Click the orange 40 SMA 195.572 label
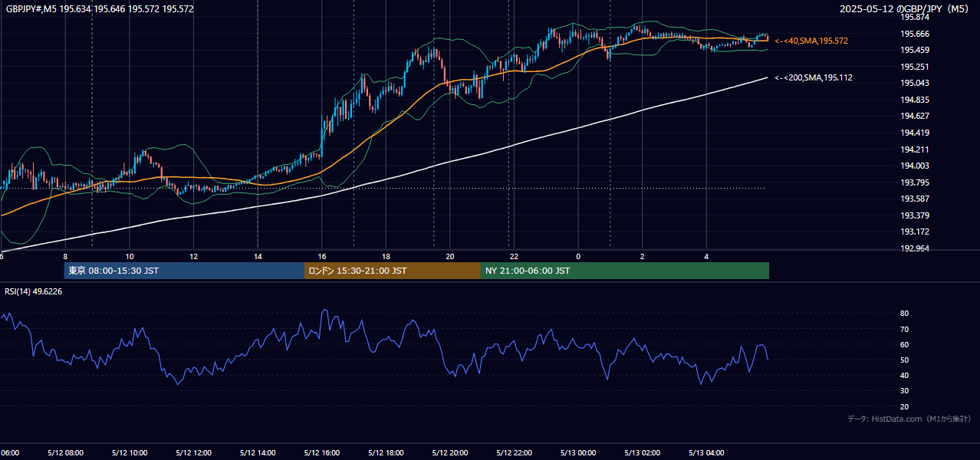 [x=811, y=41]
